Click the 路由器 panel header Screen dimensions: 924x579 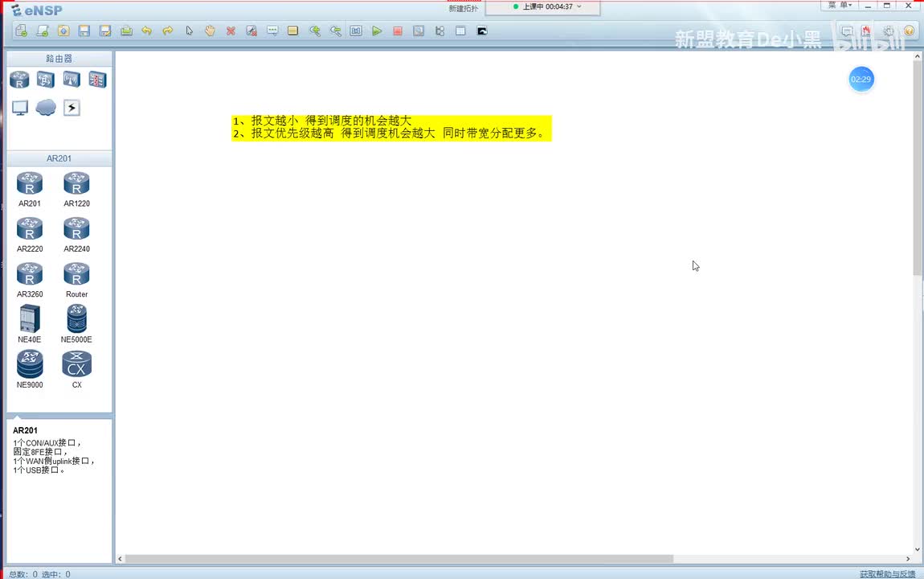[59, 59]
